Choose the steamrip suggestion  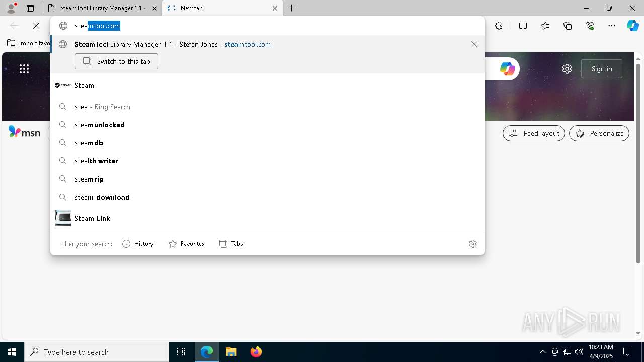pyautogui.click(x=267, y=179)
